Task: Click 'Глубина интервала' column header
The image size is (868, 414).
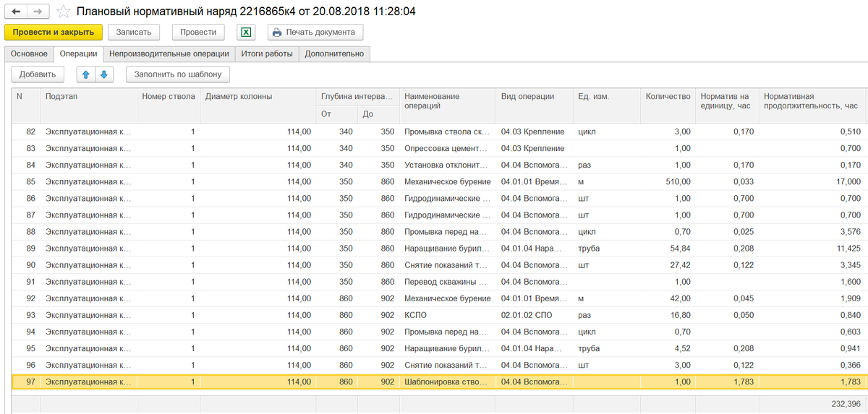Action: tap(357, 96)
